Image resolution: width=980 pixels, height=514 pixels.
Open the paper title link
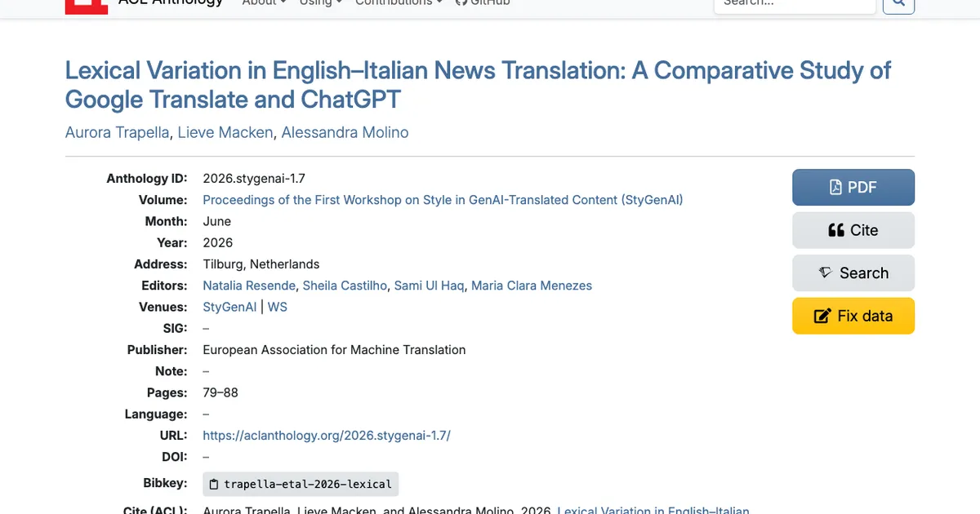[x=478, y=85]
